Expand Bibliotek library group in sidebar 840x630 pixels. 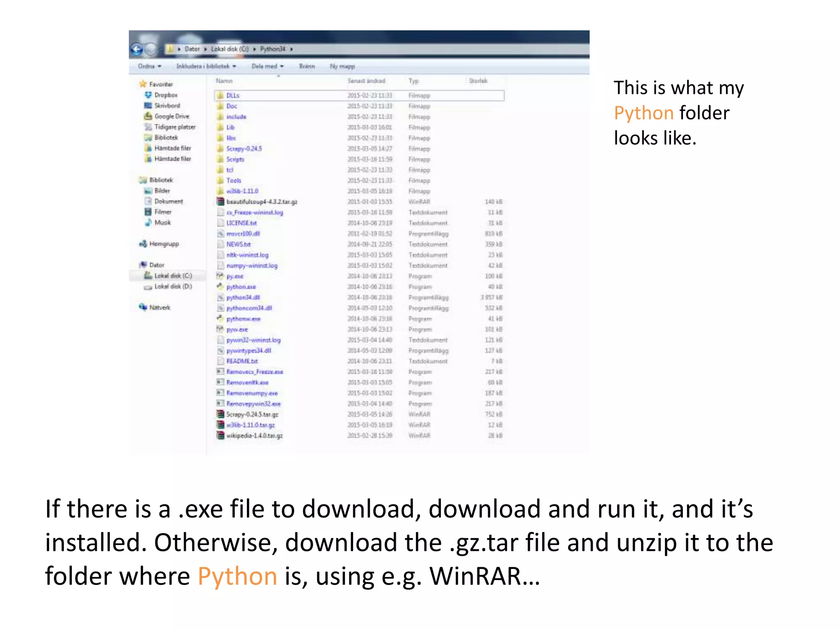click(x=156, y=180)
